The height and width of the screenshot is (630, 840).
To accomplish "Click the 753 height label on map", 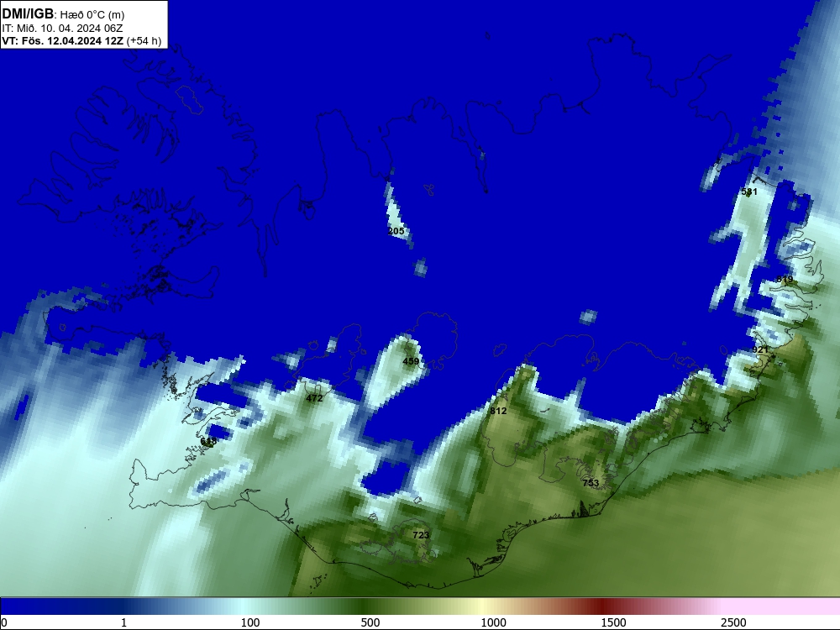I will 591,483.
